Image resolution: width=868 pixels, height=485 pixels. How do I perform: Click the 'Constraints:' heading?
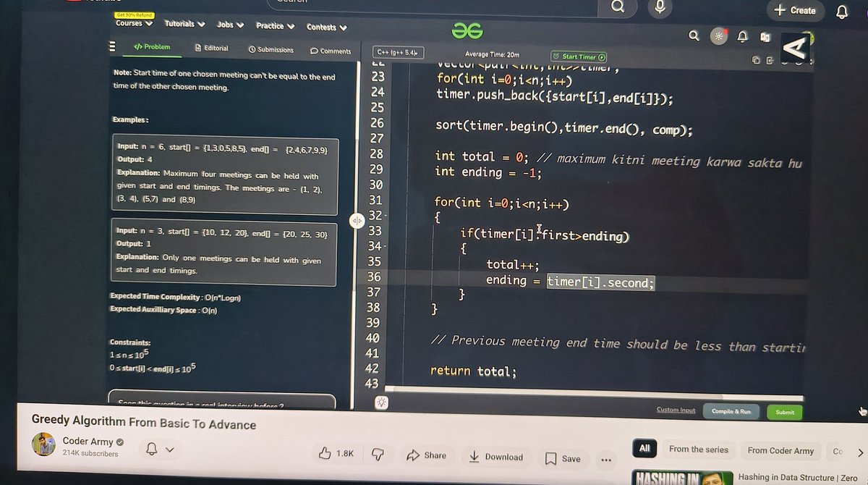pos(130,342)
